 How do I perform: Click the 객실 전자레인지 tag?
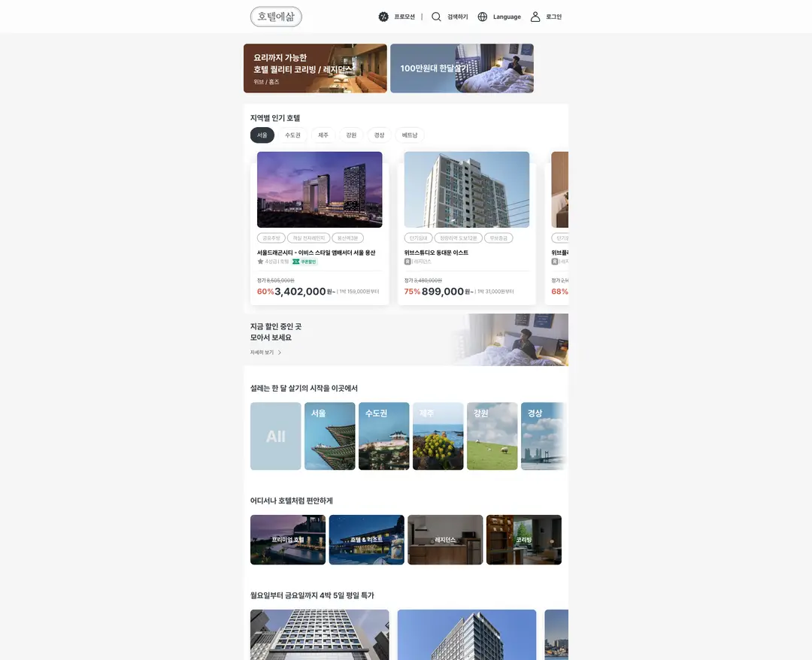(x=309, y=238)
